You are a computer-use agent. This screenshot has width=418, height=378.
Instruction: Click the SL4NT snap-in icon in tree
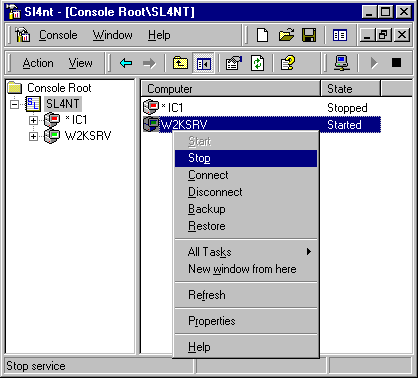pyautogui.click(x=33, y=104)
